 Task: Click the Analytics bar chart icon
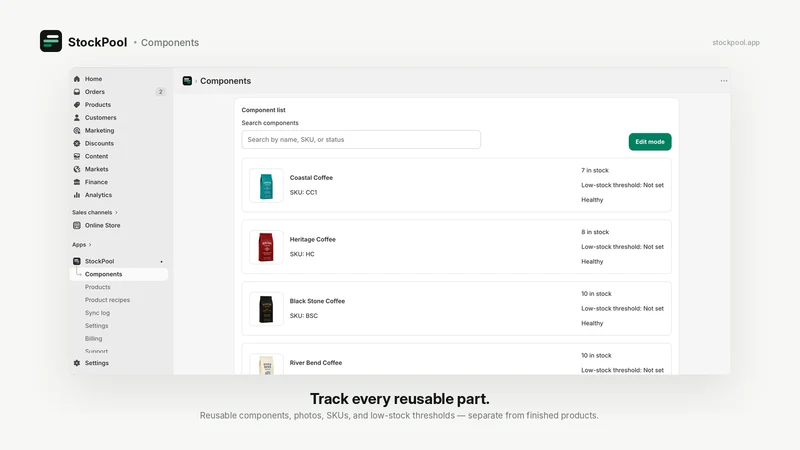coord(77,195)
